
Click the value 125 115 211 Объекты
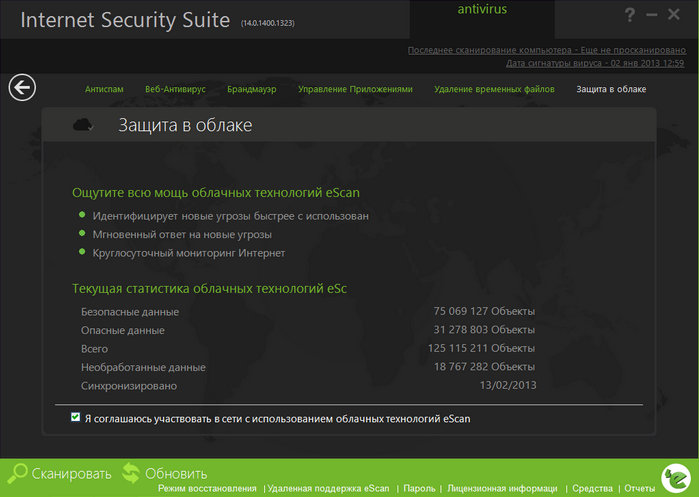point(481,348)
